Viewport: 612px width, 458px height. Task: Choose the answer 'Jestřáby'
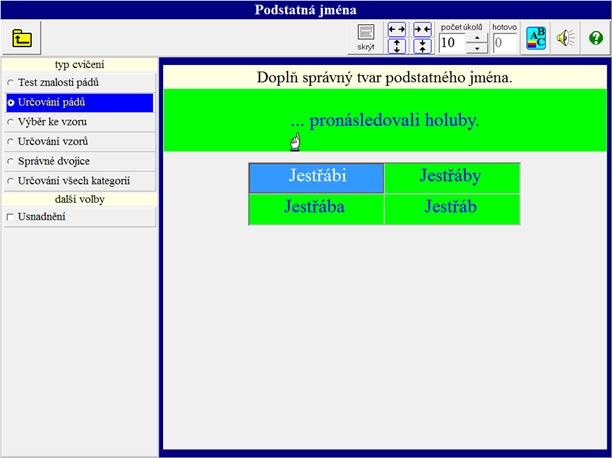coord(451,177)
